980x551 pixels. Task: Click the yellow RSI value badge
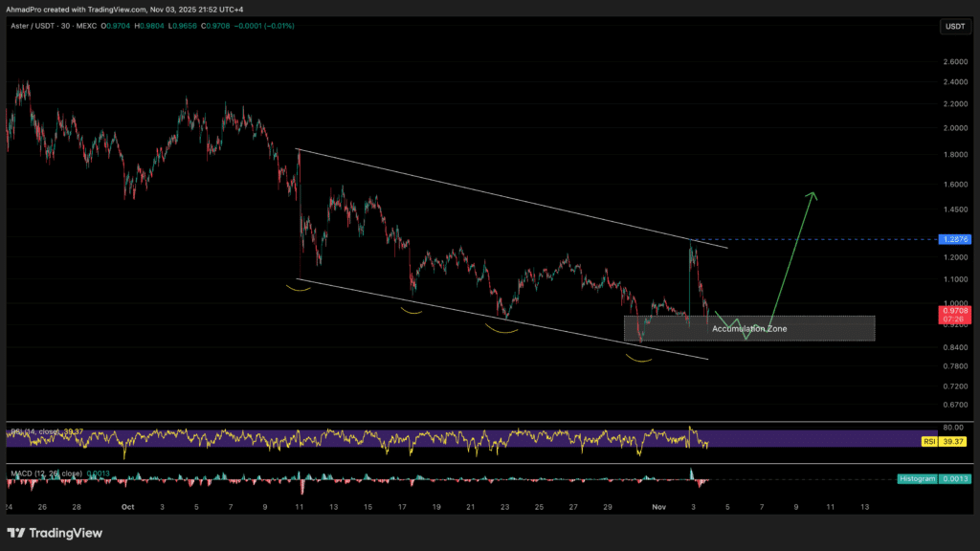tap(954, 443)
